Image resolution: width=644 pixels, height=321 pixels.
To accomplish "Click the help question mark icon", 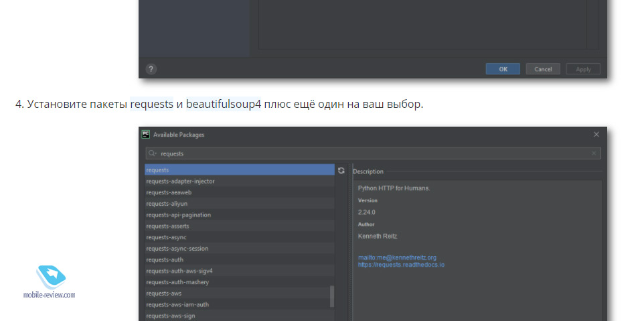I will pos(151,68).
